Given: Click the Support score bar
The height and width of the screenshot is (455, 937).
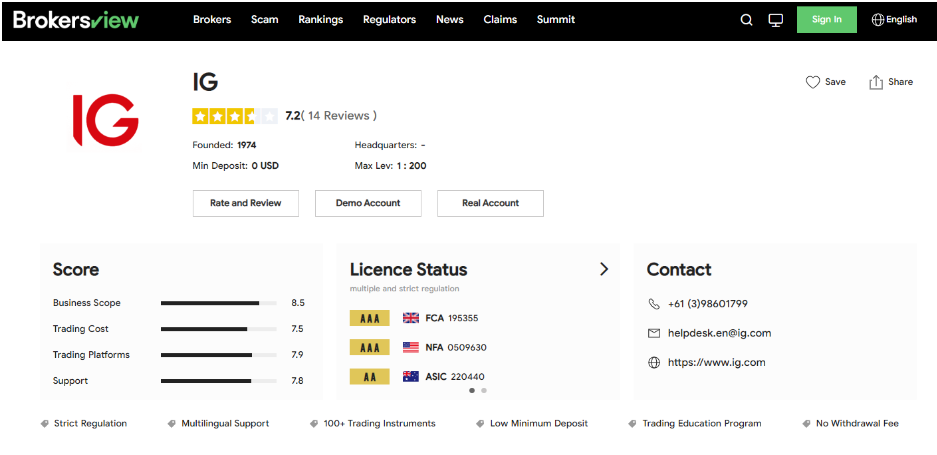Looking at the screenshot, I should pyautogui.click(x=219, y=381).
